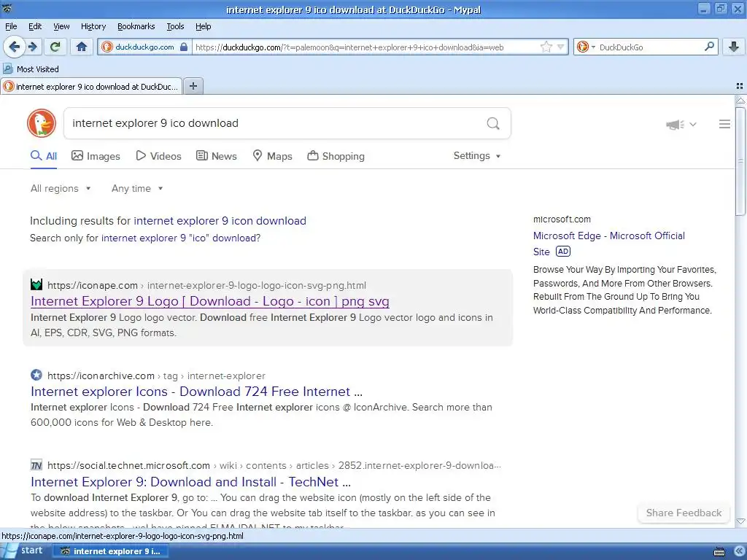This screenshot has width=747, height=560.
Task: Open the Internet Explorer 9 Logo iconape result
Action: [x=209, y=301]
